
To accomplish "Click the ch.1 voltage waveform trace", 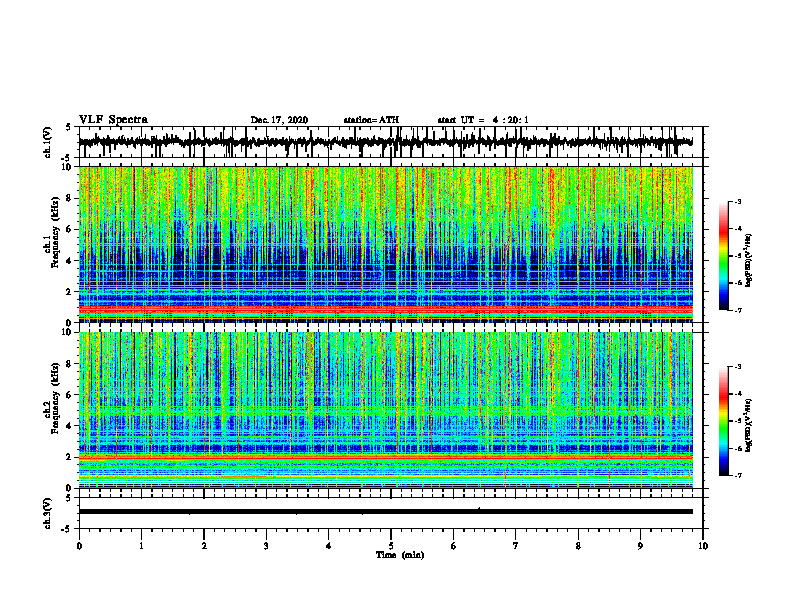I will 385,142.
